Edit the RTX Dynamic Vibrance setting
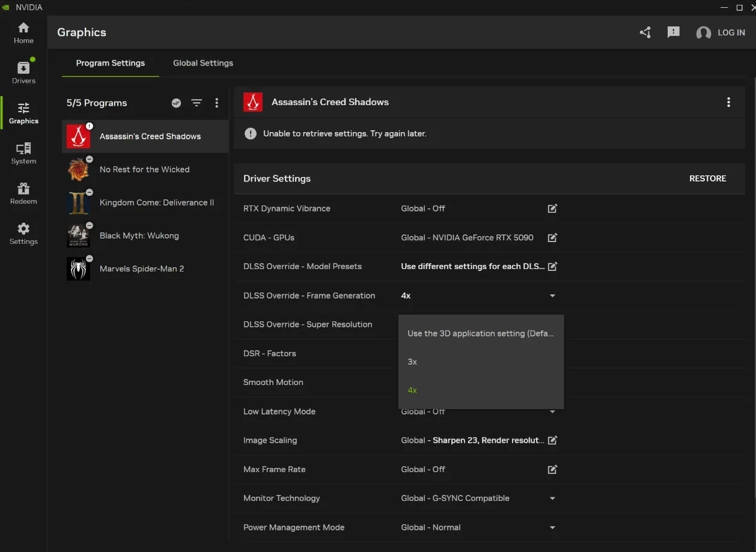This screenshot has width=756, height=552. coord(552,208)
